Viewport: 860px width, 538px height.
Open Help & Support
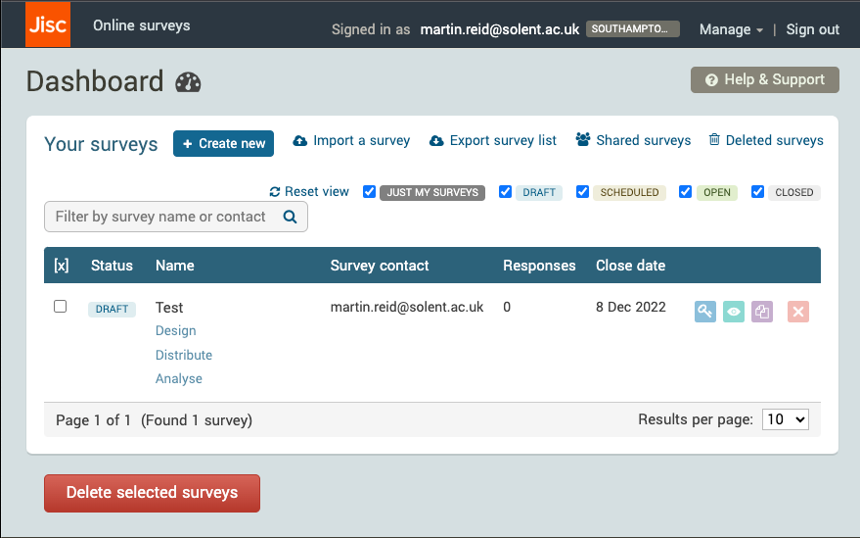click(x=765, y=80)
